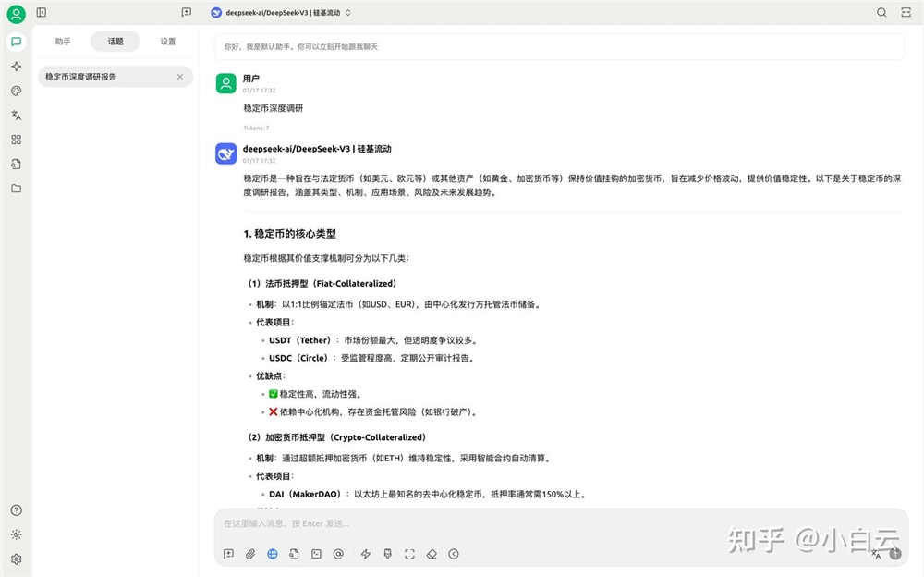Screen dimensions: 924x577
Task: Open the user avatar profile
Action: 16,14
